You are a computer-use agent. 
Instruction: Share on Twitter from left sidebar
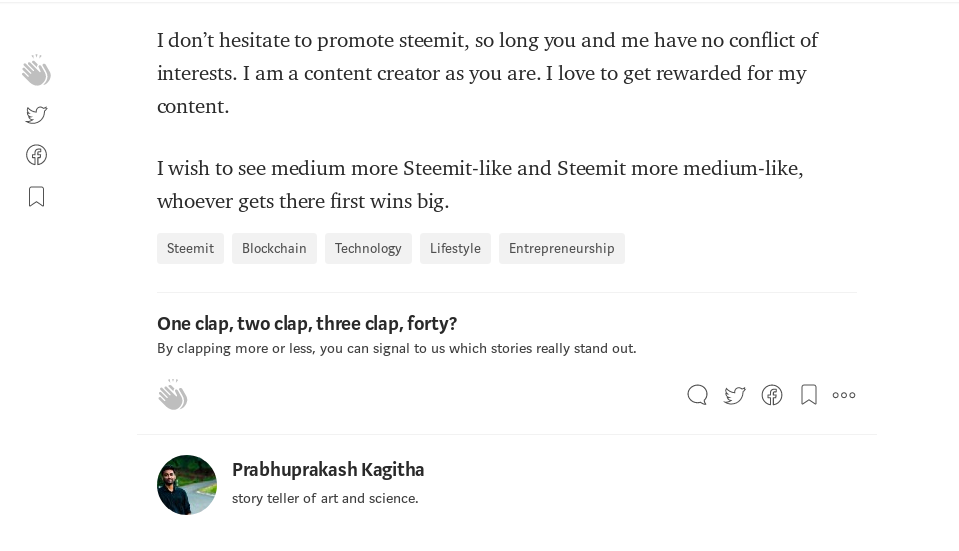(x=37, y=114)
